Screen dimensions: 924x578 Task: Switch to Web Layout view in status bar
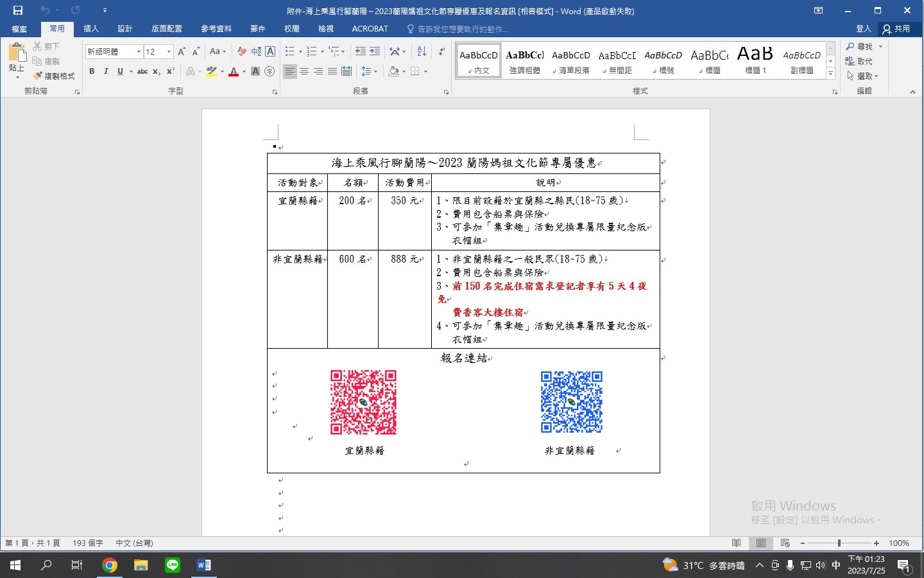(785, 543)
